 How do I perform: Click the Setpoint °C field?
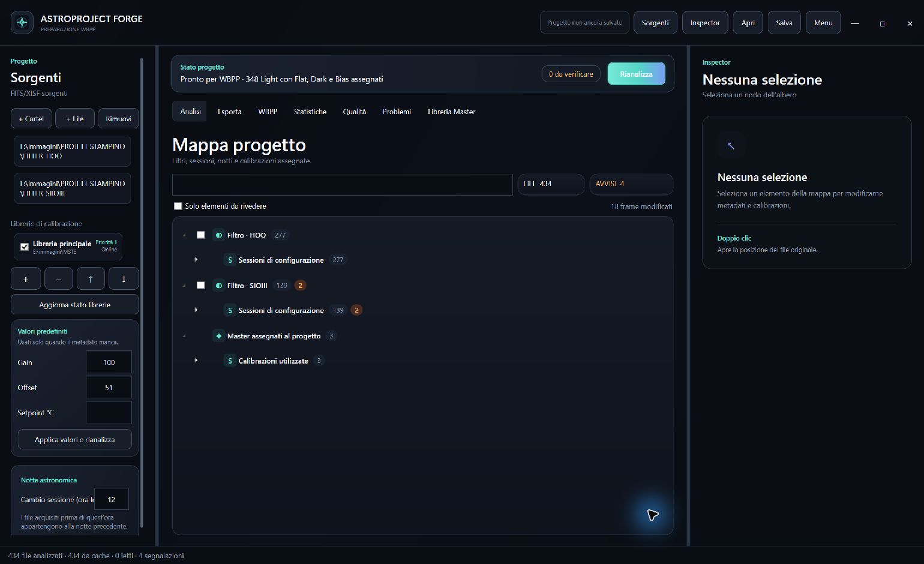point(109,413)
